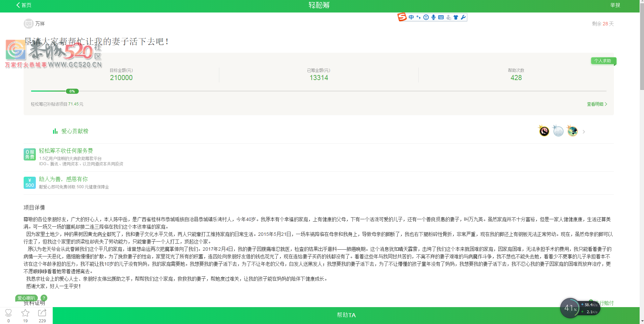Open 查看明细 details link
644x324 pixels.
[597, 104]
